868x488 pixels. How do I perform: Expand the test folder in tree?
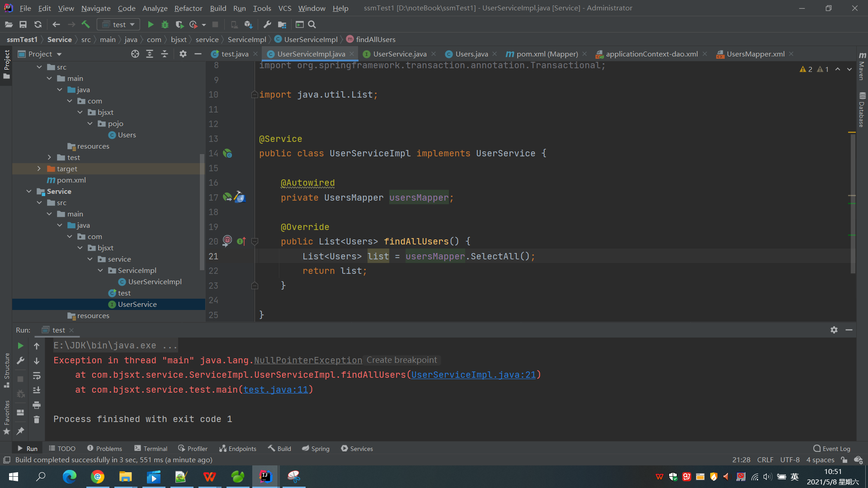point(49,158)
